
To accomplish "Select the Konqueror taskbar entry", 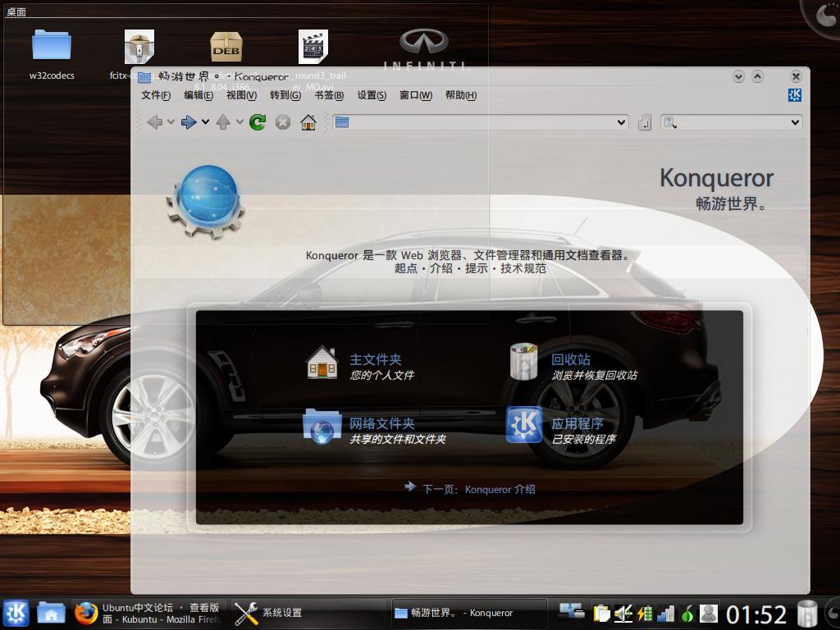I will (x=469, y=614).
